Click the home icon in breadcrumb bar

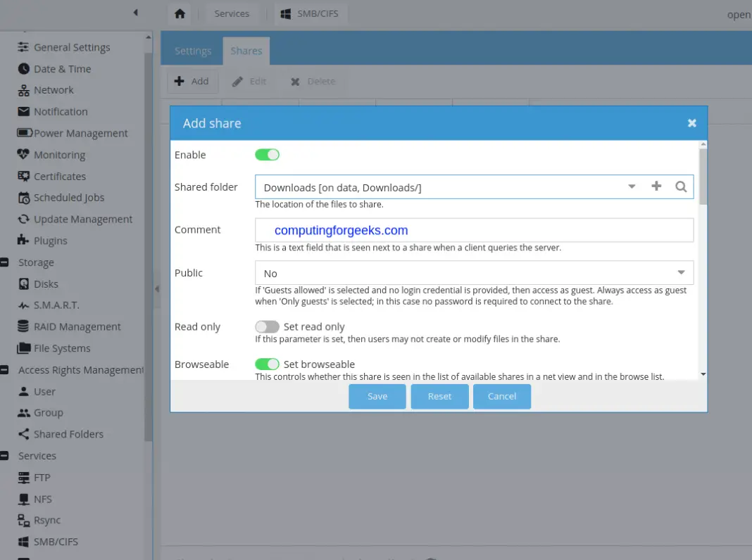[x=180, y=13]
